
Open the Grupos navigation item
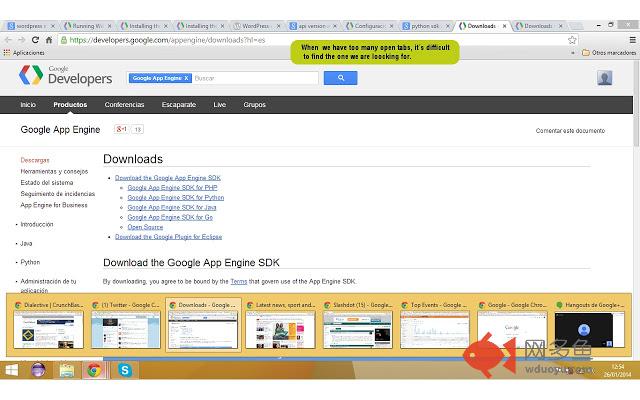255,105
